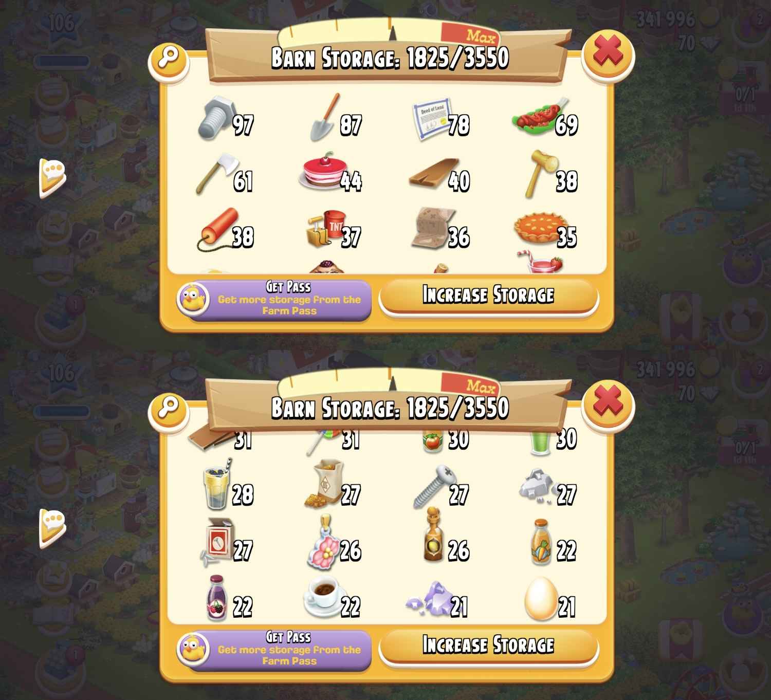Select the mallet item showing 38
Image resolution: width=771 pixels, height=700 pixels.
point(550,175)
